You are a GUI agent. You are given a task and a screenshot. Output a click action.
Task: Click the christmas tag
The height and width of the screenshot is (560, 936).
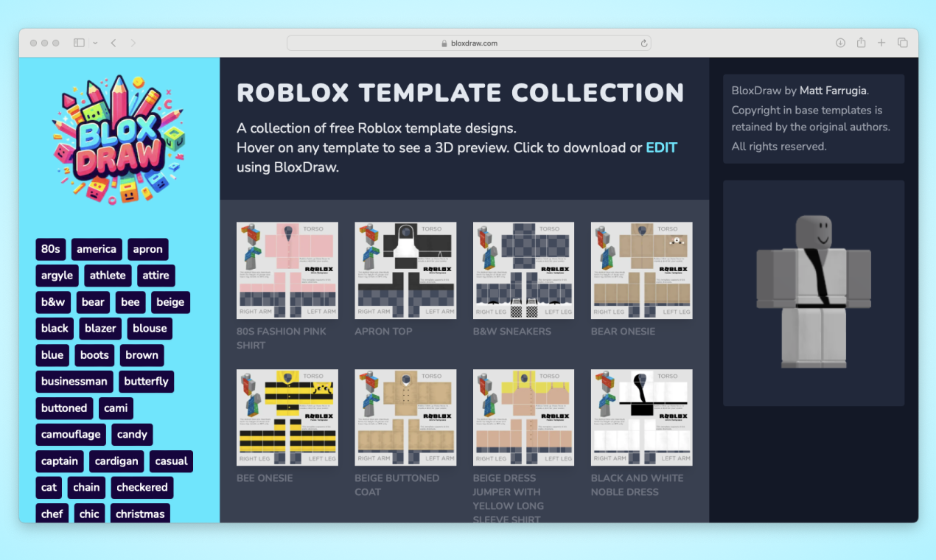[140, 514]
